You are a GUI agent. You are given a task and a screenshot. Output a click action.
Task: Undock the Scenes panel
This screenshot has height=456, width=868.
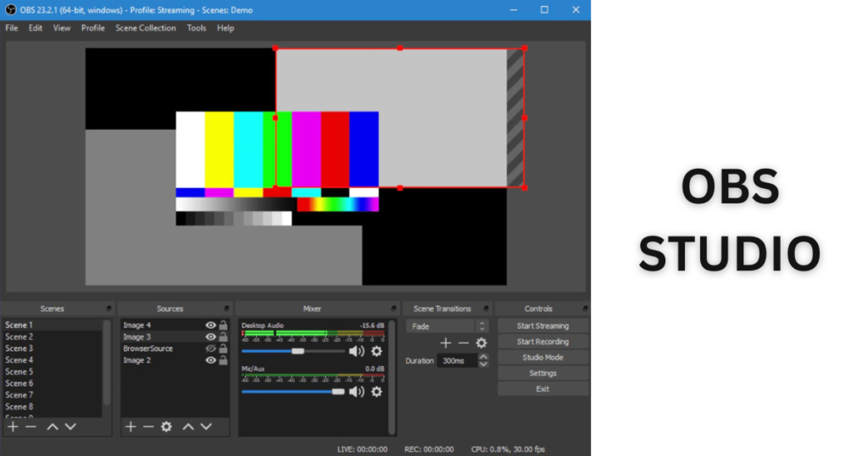[108, 309]
